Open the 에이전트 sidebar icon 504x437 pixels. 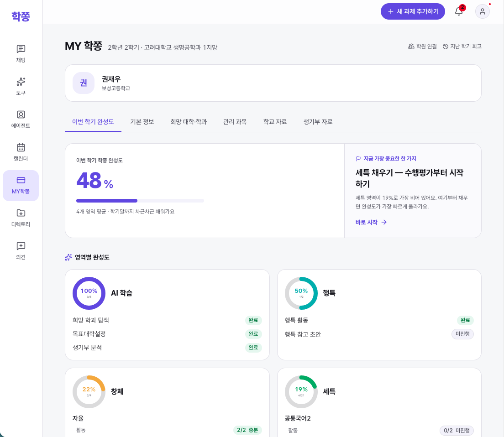21,120
